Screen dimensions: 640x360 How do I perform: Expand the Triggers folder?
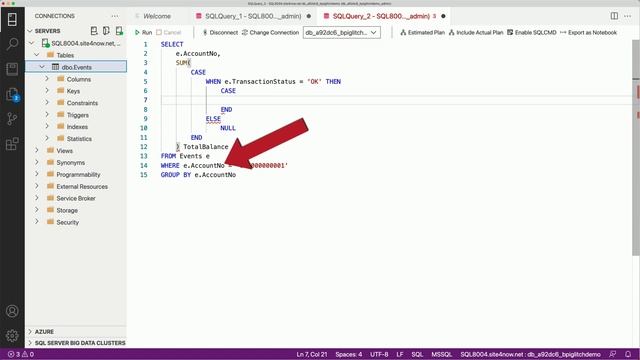(x=47, y=115)
